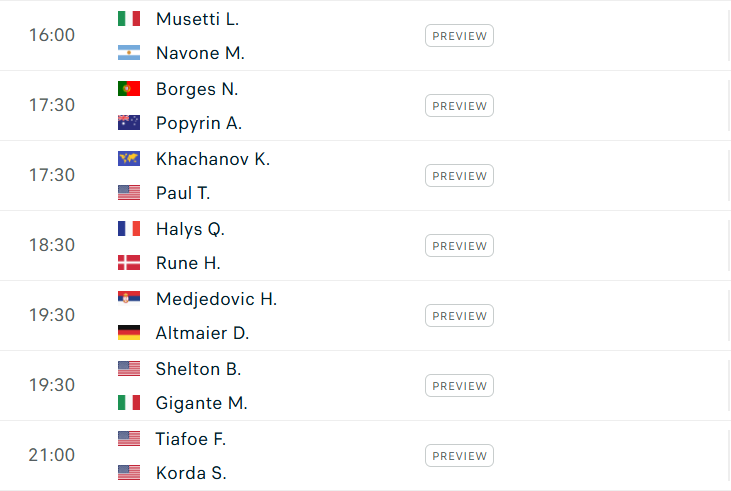
Task: Open the preview for Borges vs Popyrin
Action: click(x=459, y=106)
